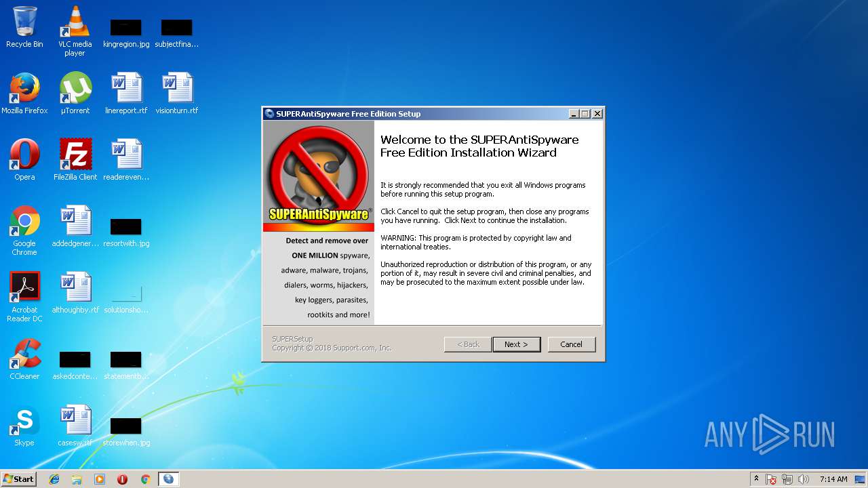Close the setup wizard window
Viewport: 868px width, 488px height.
click(x=597, y=114)
